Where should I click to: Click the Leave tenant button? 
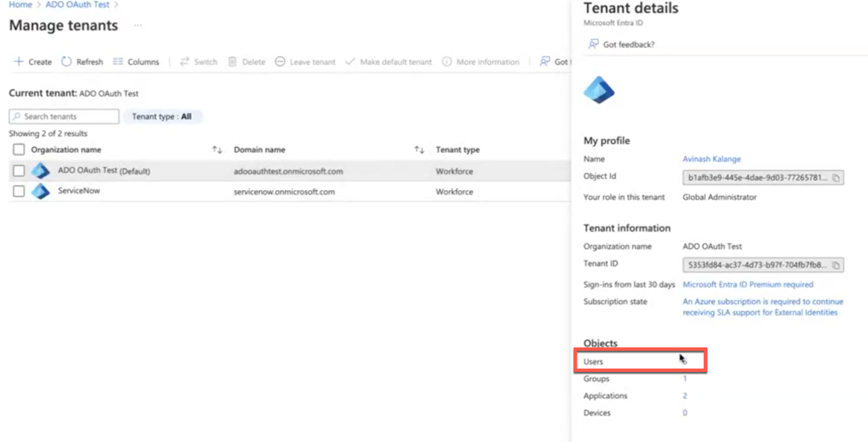click(x=305, y=62)
